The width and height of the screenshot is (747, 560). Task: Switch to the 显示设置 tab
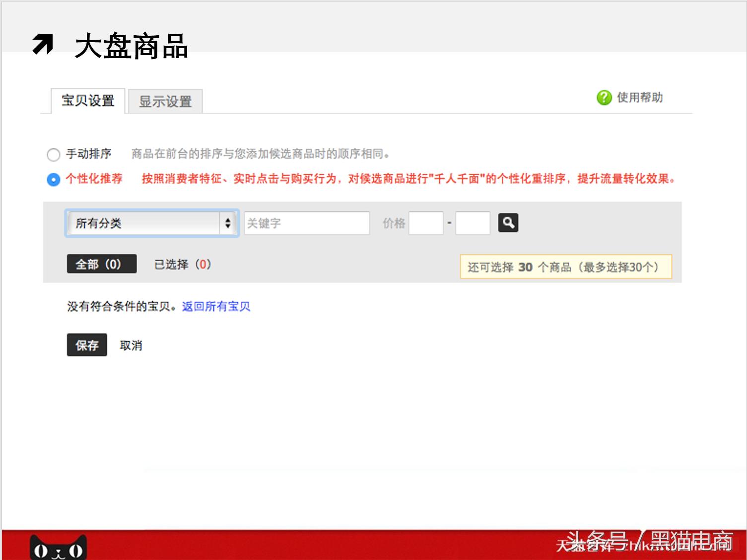(x=165, y=101)
